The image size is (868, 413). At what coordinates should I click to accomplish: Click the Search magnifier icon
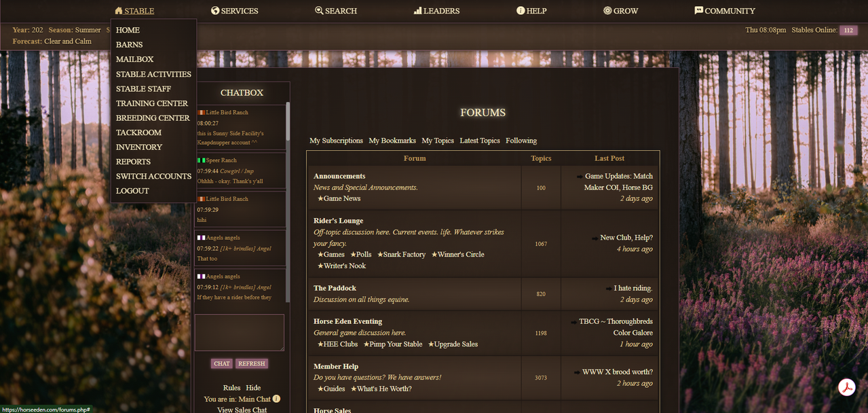coord(319,11)
